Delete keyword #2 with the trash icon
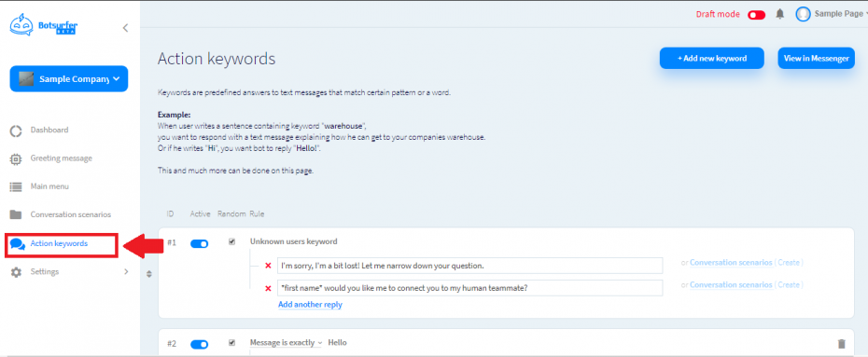 [842, 344]
